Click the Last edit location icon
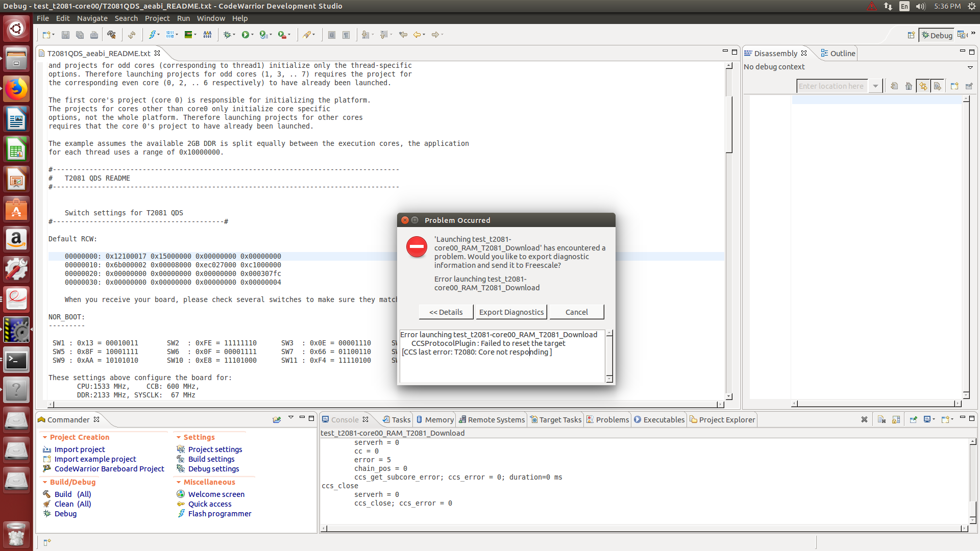This screenshot has height=551, width=980. [x=403, y=35]
